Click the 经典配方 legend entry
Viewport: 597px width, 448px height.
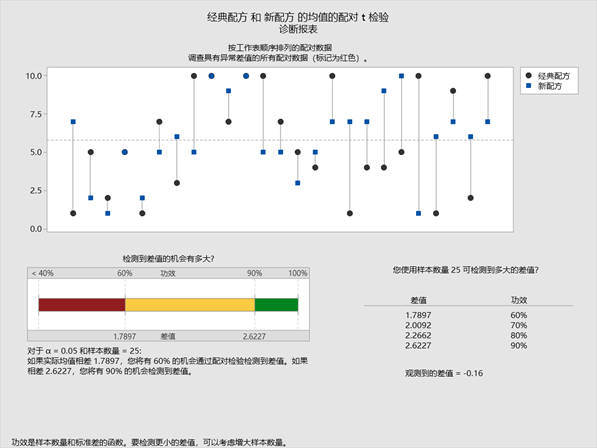point(554,76)
